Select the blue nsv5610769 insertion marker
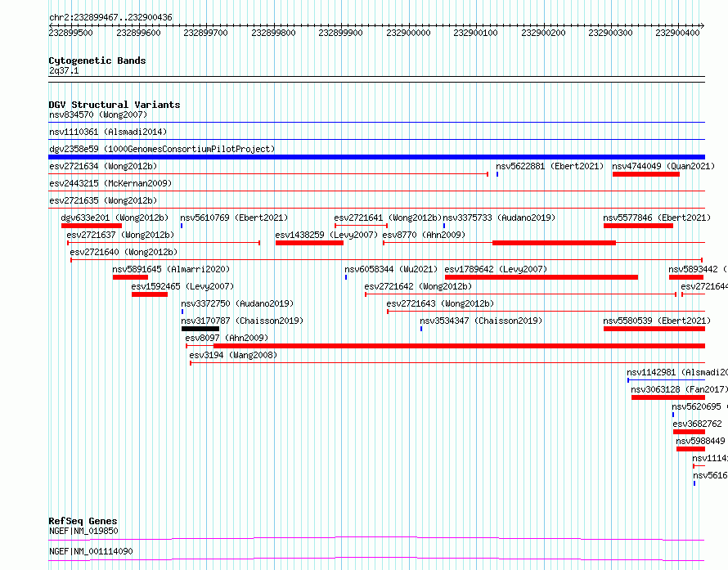728x570 pixels. [182, 226]
